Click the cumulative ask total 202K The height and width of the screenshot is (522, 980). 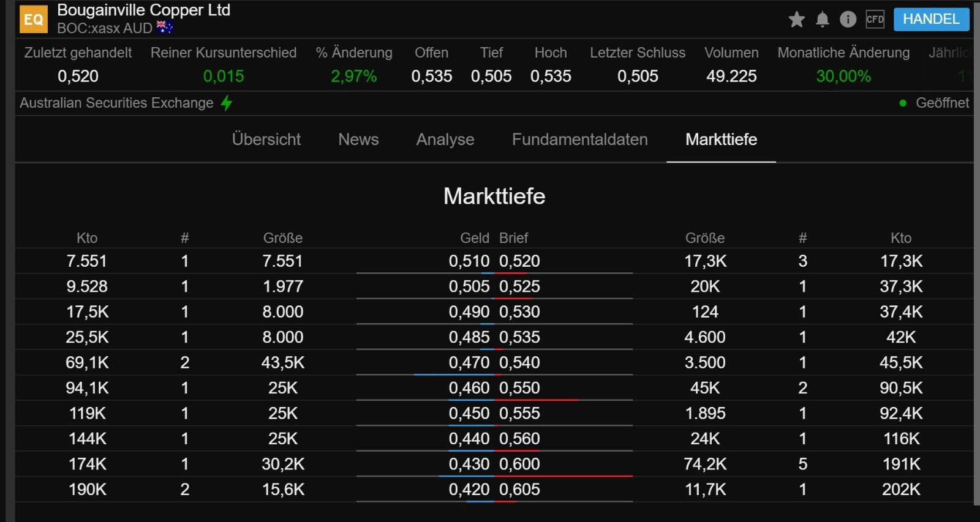click(901, 490)
